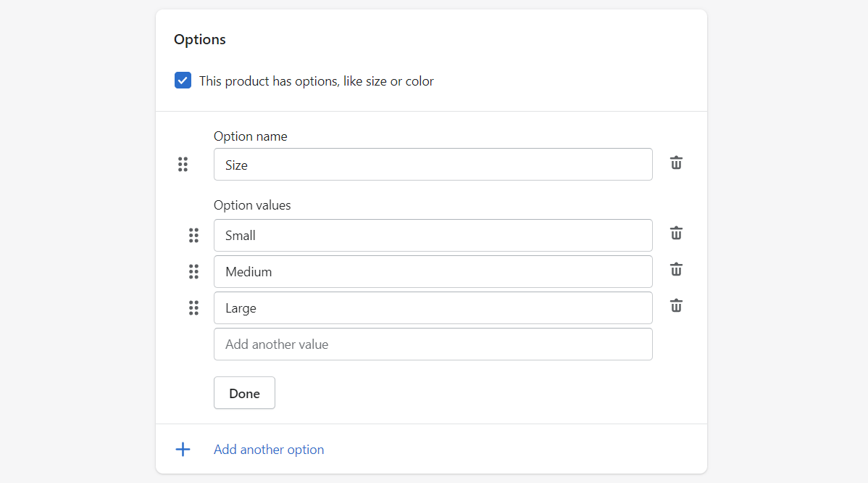868x483 pixels.
Task: Click the plus icon beside Add another option
Action: tap(183, 449)
